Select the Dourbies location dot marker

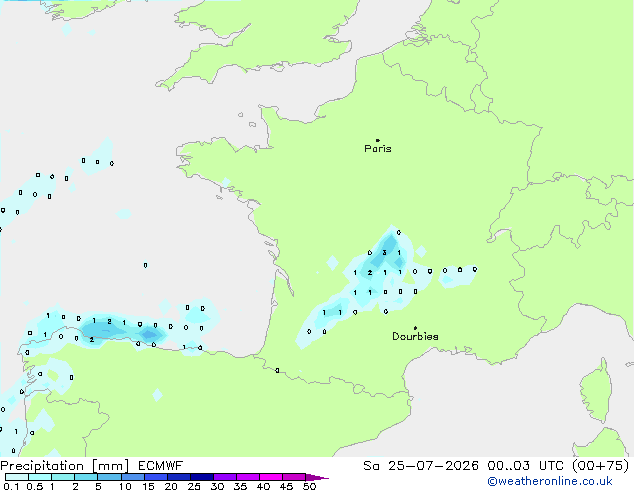(x=415, y=328)
